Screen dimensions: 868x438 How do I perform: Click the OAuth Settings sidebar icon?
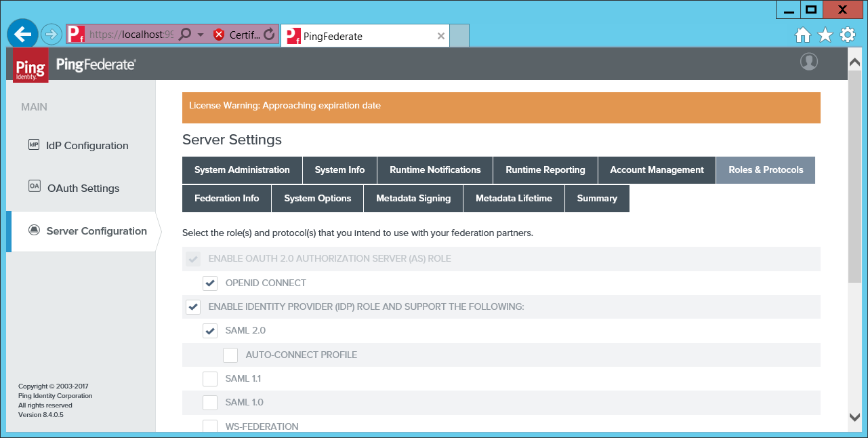pos(35,186)
